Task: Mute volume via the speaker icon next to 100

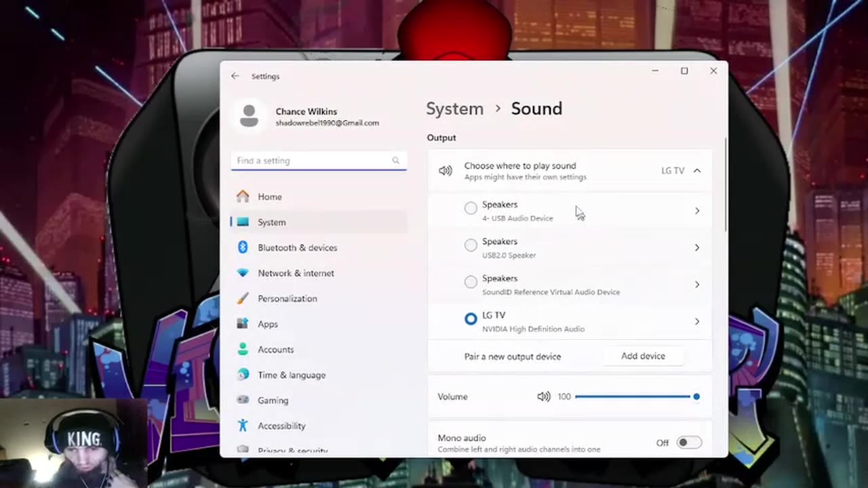Action: 544,396
